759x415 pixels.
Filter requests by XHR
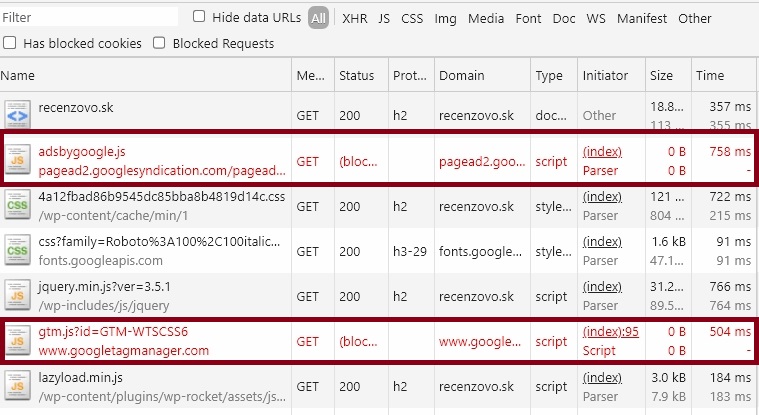355,18
